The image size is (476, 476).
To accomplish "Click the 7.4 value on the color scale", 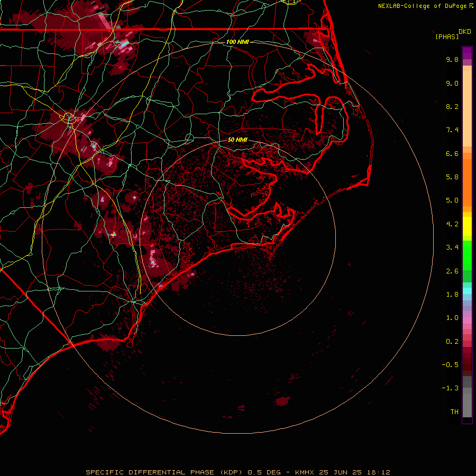I will [452, 130].
